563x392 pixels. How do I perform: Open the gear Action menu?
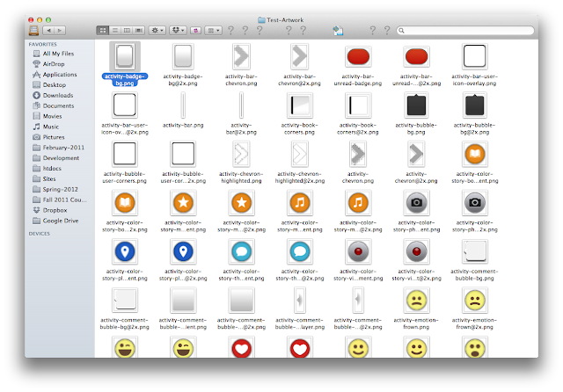tap(157, 31)
